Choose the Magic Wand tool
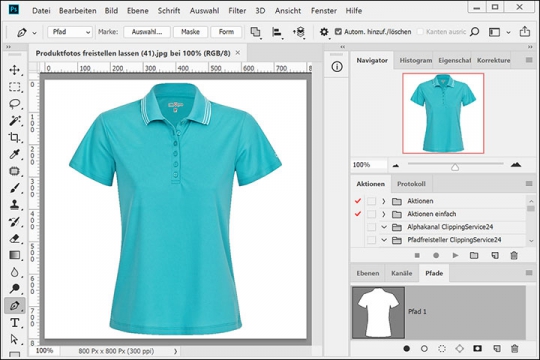 pyautogui.click(x=14, y=121)
